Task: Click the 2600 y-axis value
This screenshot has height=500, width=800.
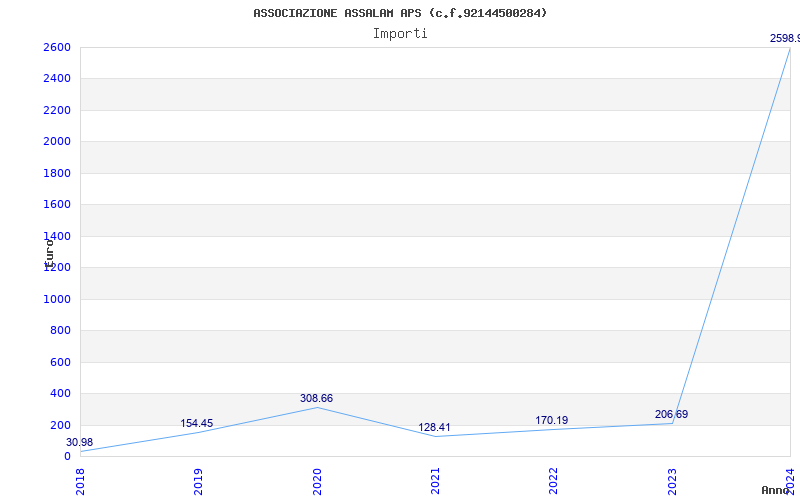Action: coord(57,47)
